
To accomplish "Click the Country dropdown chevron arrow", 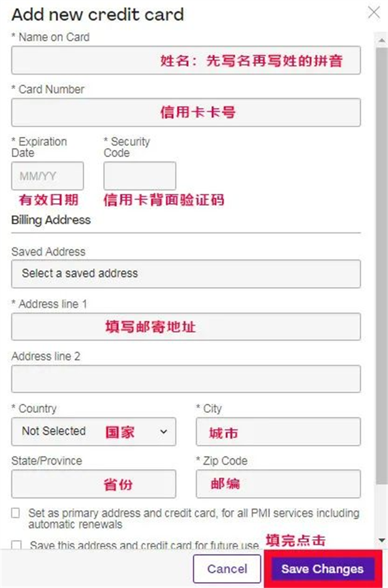I will (x=164, y=431).
